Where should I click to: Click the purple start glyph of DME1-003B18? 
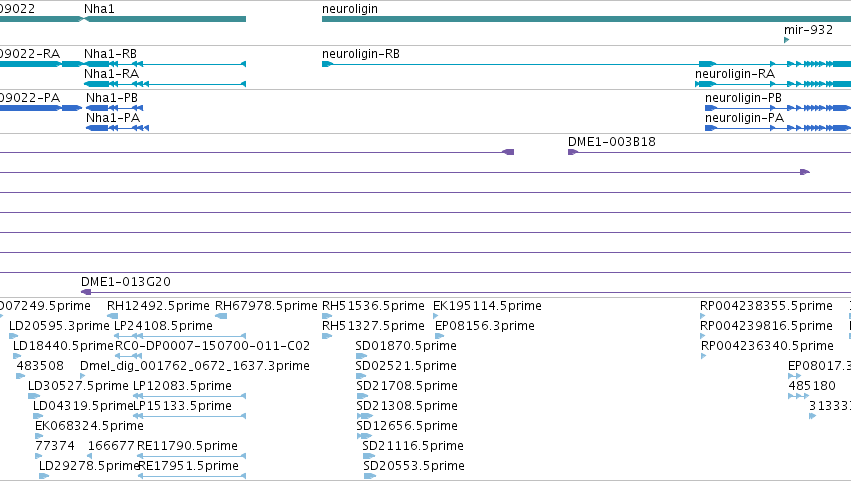[573, 152]
